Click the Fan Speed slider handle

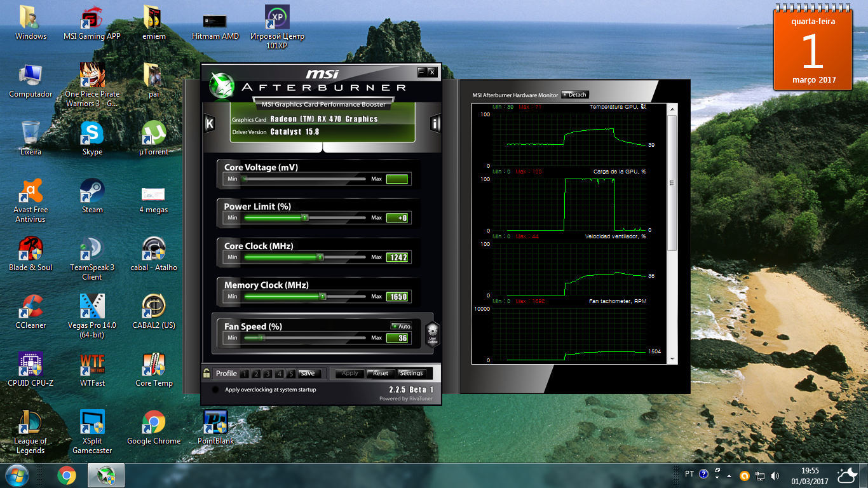261,338
